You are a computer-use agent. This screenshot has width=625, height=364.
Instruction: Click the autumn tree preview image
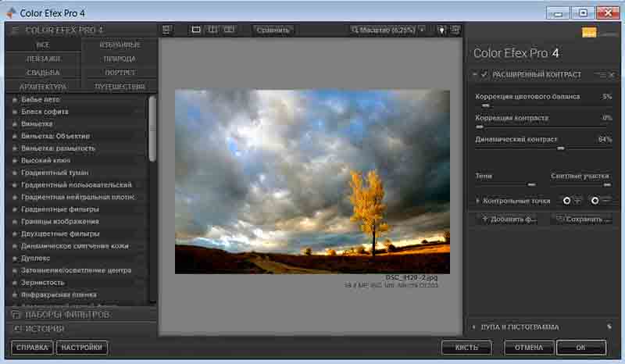point(312,181)
